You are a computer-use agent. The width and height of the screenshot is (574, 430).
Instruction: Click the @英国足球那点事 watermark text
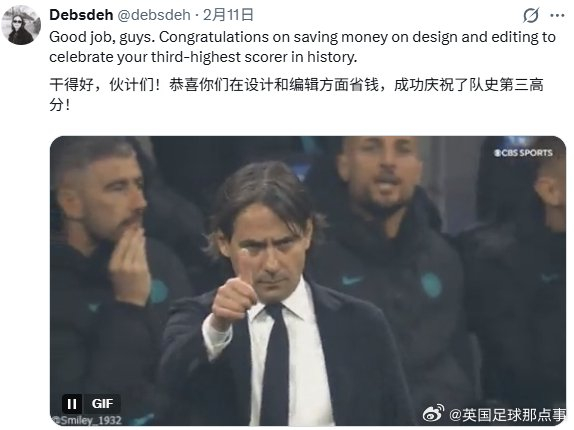(507, 415)
